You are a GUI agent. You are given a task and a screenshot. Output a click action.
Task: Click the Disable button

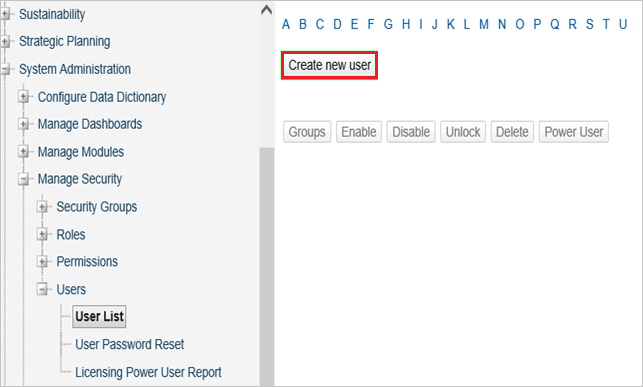pos(411,132)
